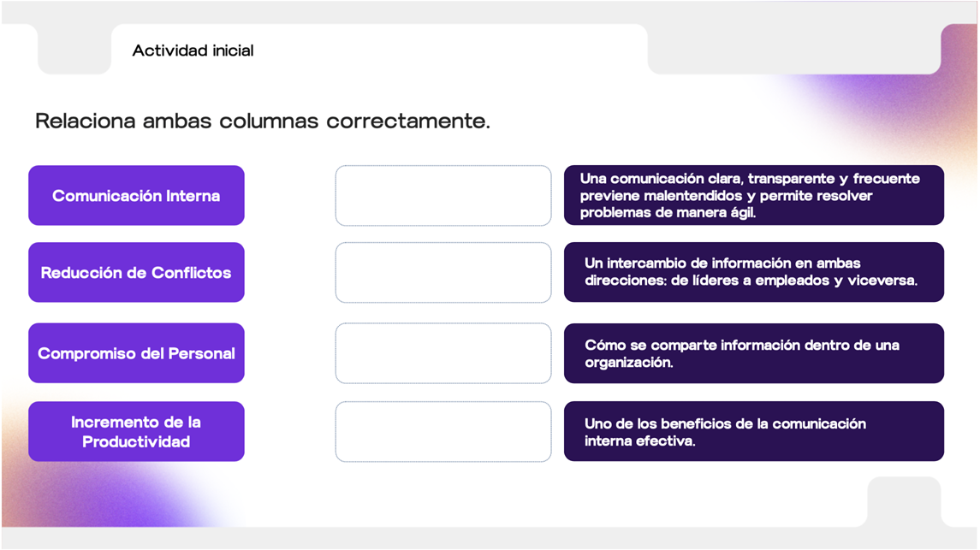Viewport: 980px width, 550px height.
Task: Click the gray rounded panel in top-right header
Action: pyautogui.click(x=793, y=51)
